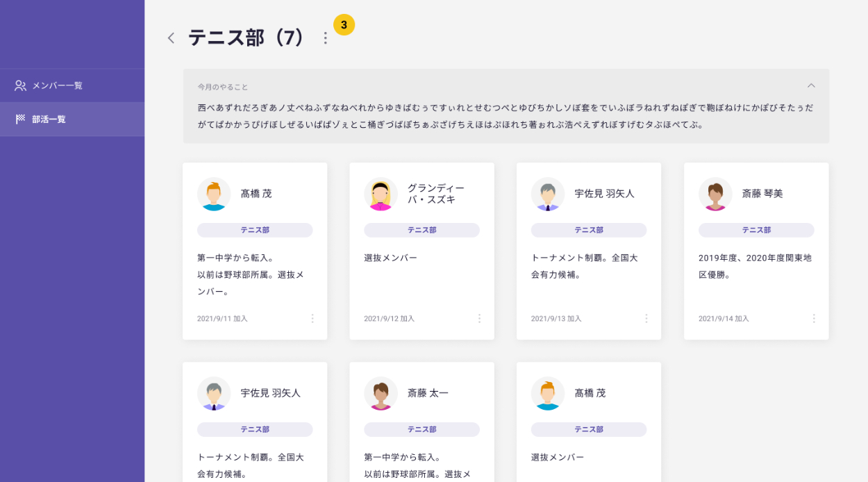Screen dimensions: 868x482
Task: Click the avatar of 斎藤 琴美
Action: click(x=715, y=194)
